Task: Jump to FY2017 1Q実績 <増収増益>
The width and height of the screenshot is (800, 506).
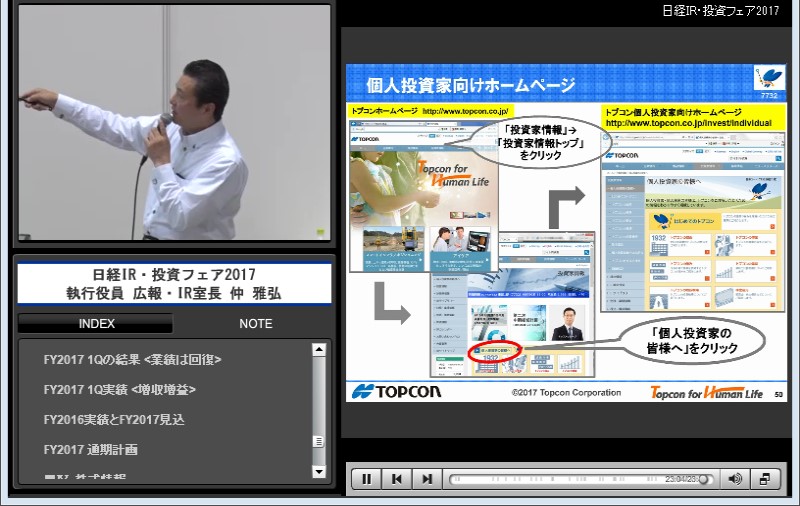Action: (120, 390)
